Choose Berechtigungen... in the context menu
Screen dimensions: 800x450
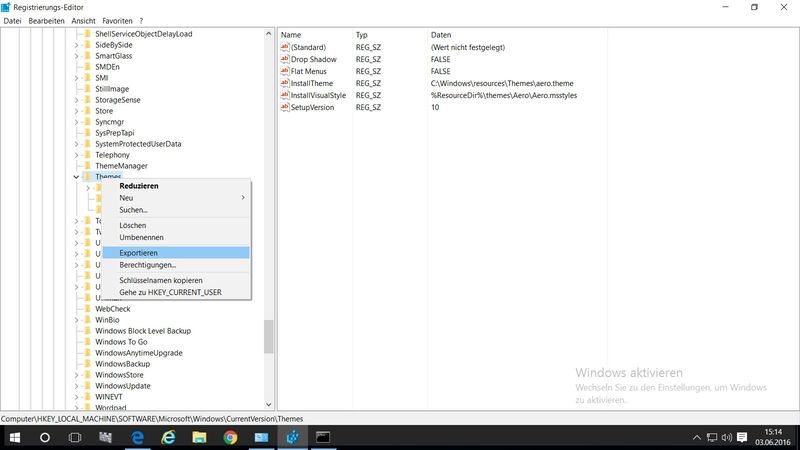(x=176, y=265)
